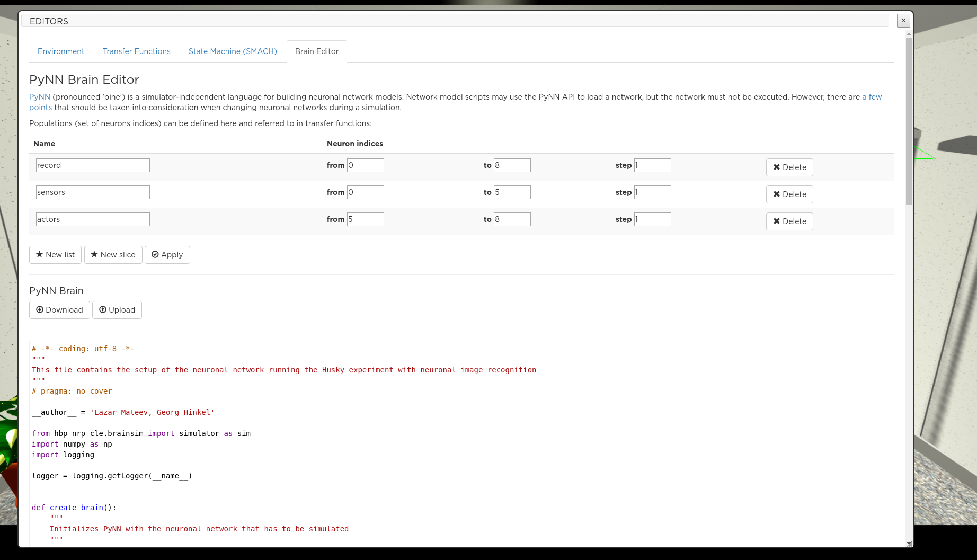Close the Editors dialog
This screenshot has width=977, height=560.
(x=903, y=21)
